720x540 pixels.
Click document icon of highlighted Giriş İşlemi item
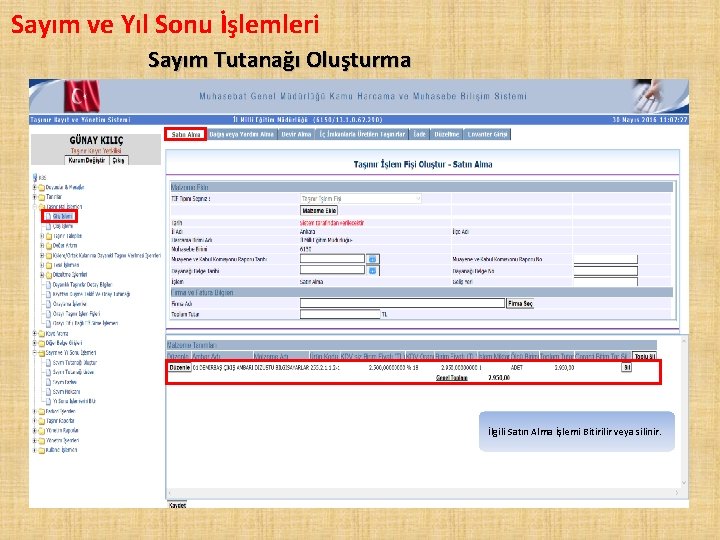pyautogui.click(x=48, y=216)
